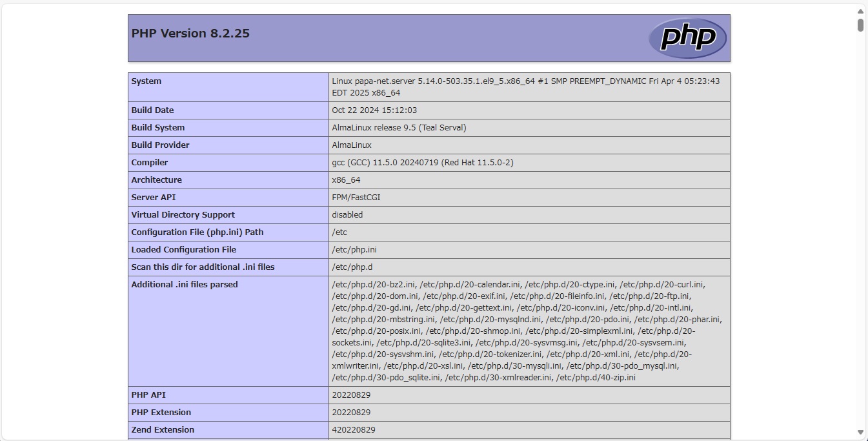Click the Linux papa-net.server system value
The width and height of the screenshot is (868, 441).
coord(526,87)
